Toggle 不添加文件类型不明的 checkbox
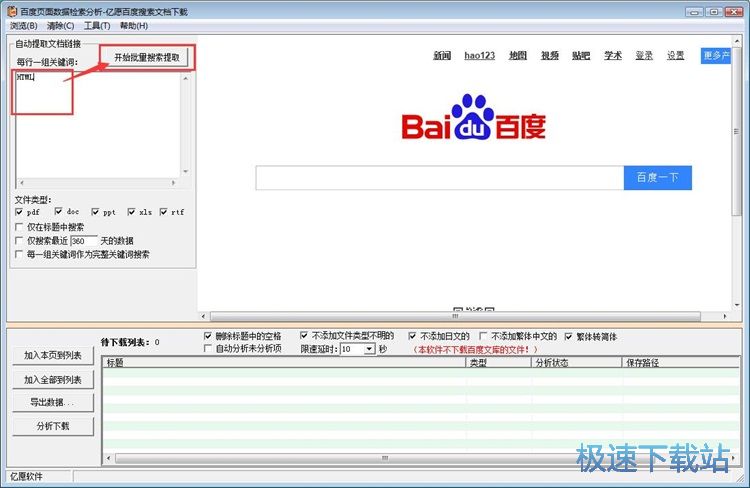Image resolution: width=750 pixels, height=488 pixels. click(304, 335)
